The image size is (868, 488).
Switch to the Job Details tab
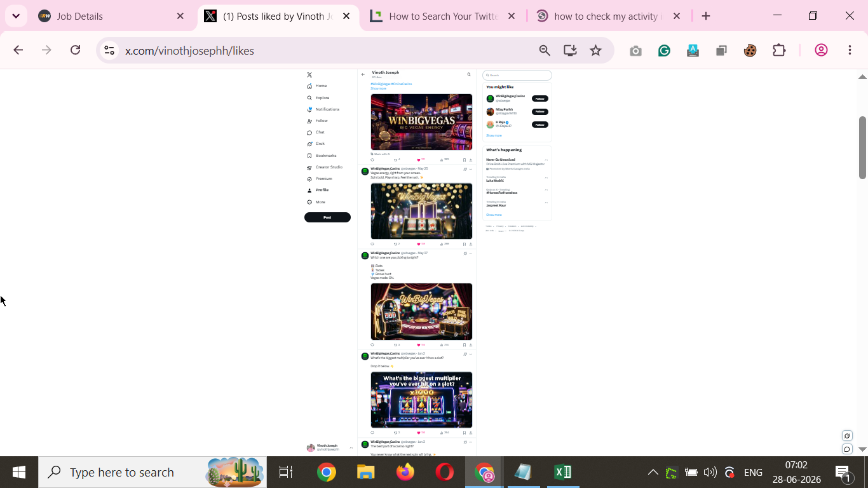pyautogui.click(x=111, y=17)
